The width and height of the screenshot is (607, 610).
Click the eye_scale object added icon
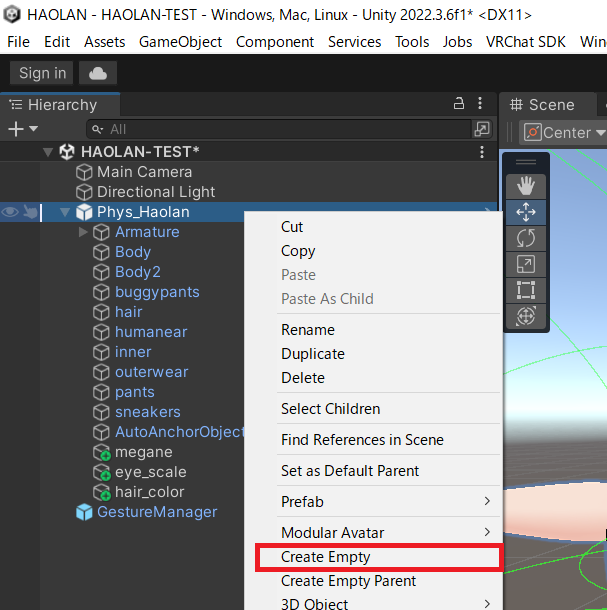102,472
